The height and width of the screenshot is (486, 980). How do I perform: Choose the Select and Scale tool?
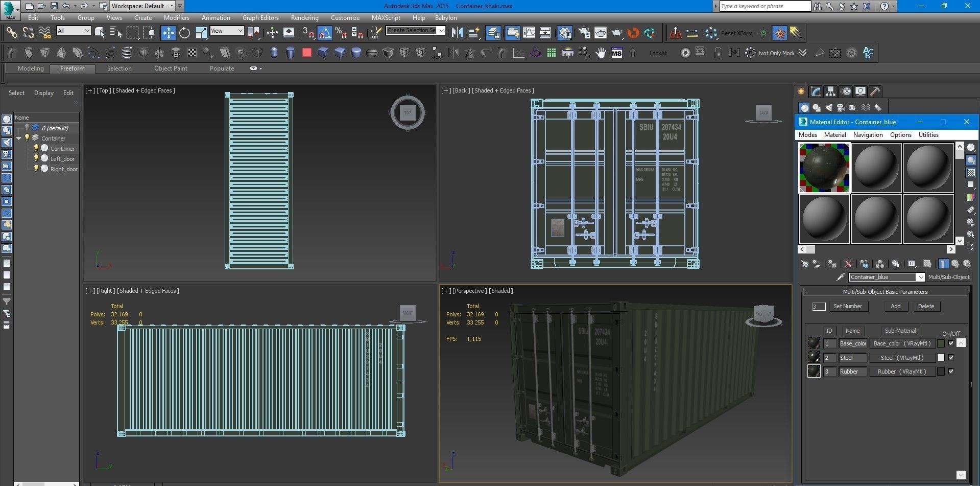point(201,33)
